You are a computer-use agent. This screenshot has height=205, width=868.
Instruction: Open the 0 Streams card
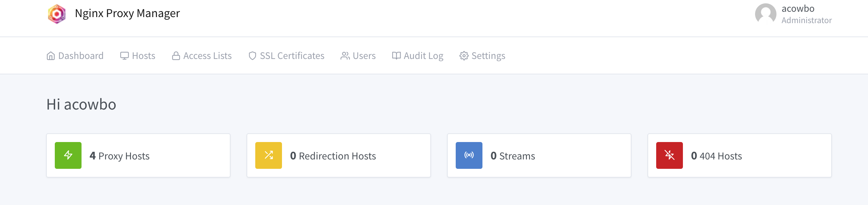point(539,155)
